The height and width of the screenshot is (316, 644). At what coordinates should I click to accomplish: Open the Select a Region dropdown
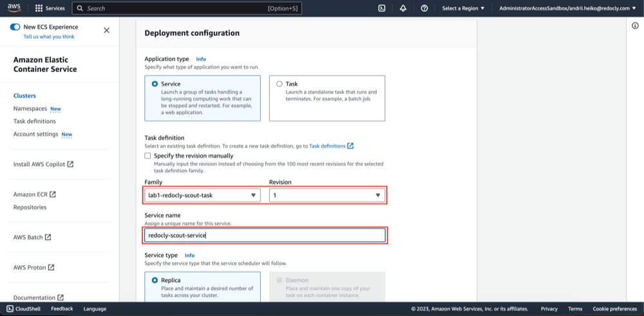click(463, 8)
